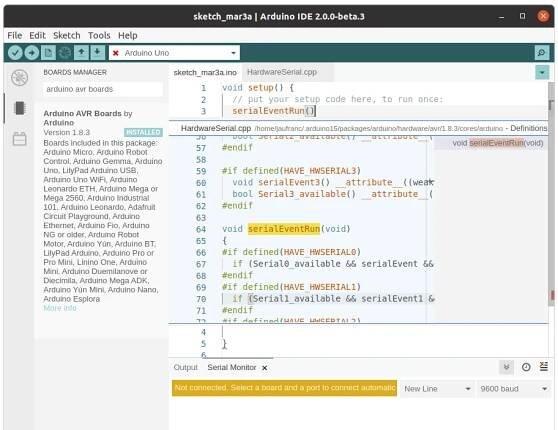Maximize the Arduino IDE window
Viewport: 558px width, 430px height.
[x=522, y=16]
